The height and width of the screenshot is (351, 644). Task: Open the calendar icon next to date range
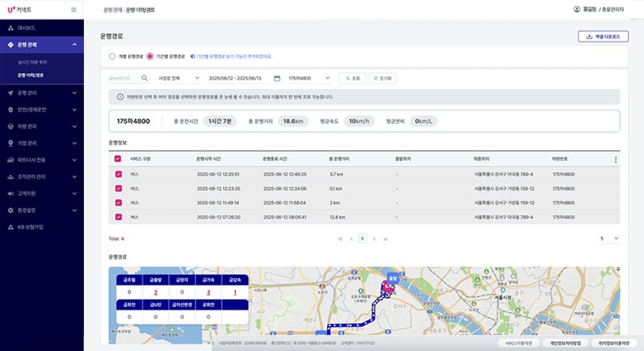click(x=277, y=78)
